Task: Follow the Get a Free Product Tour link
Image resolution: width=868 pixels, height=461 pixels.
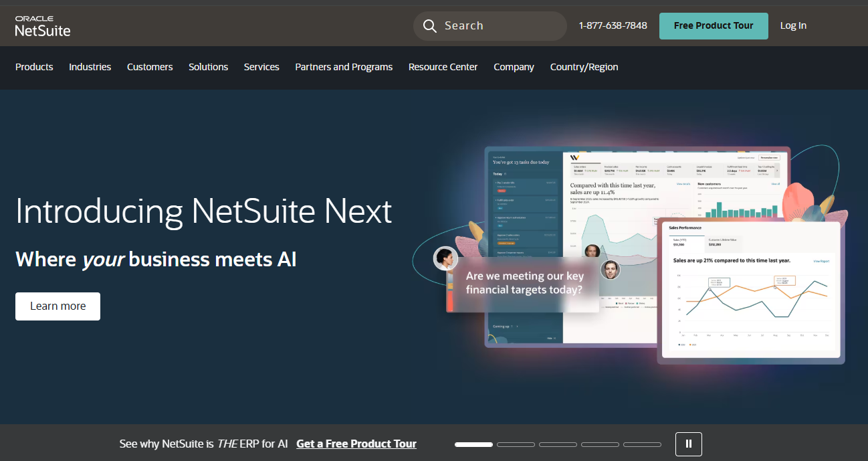Action: point(356,444)
